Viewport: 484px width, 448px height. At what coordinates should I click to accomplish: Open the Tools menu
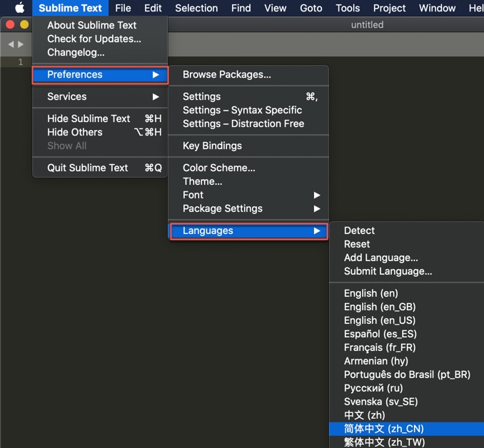[x=348, y=8]
